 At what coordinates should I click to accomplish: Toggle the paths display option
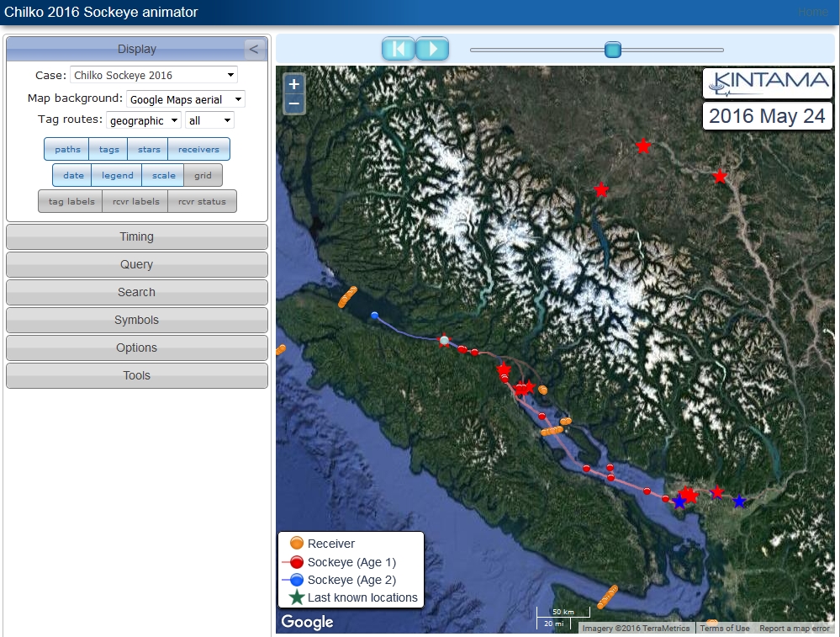coord(67,150)
